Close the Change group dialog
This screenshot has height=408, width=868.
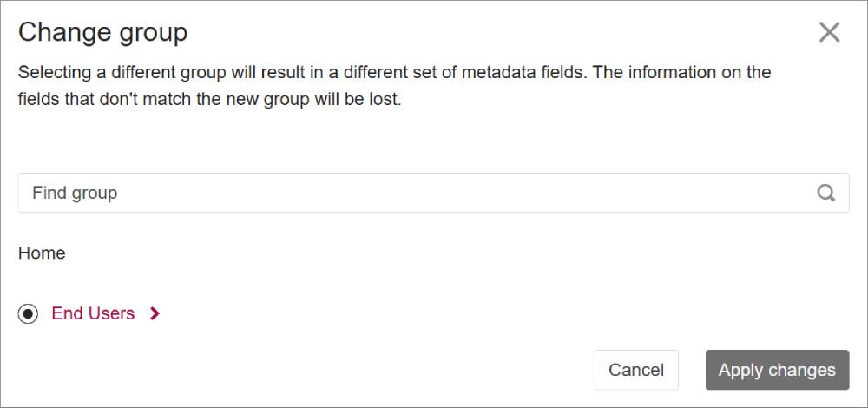click(x=829, y=33)
